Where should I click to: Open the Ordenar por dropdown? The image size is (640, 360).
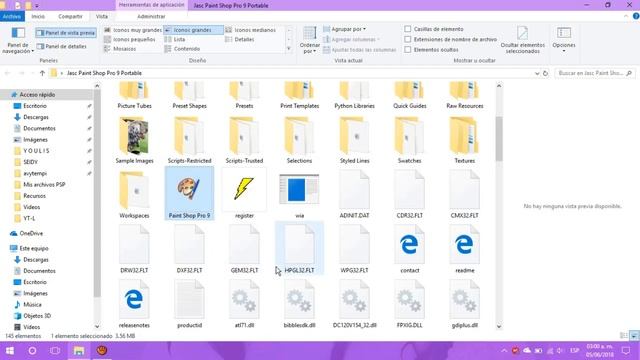tap(310, 40)
